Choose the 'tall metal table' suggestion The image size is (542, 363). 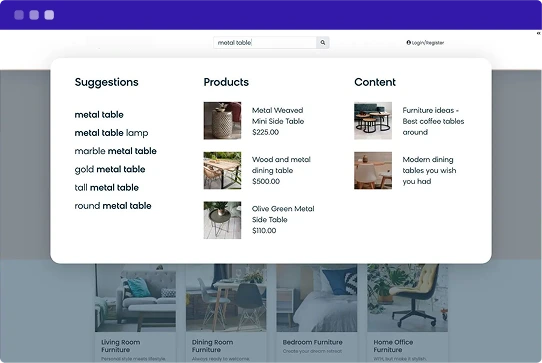[x=106, y=188]
